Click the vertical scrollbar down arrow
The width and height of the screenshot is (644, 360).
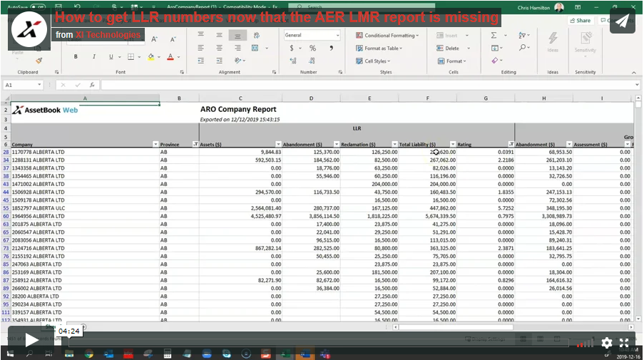(x=638, y=319)
